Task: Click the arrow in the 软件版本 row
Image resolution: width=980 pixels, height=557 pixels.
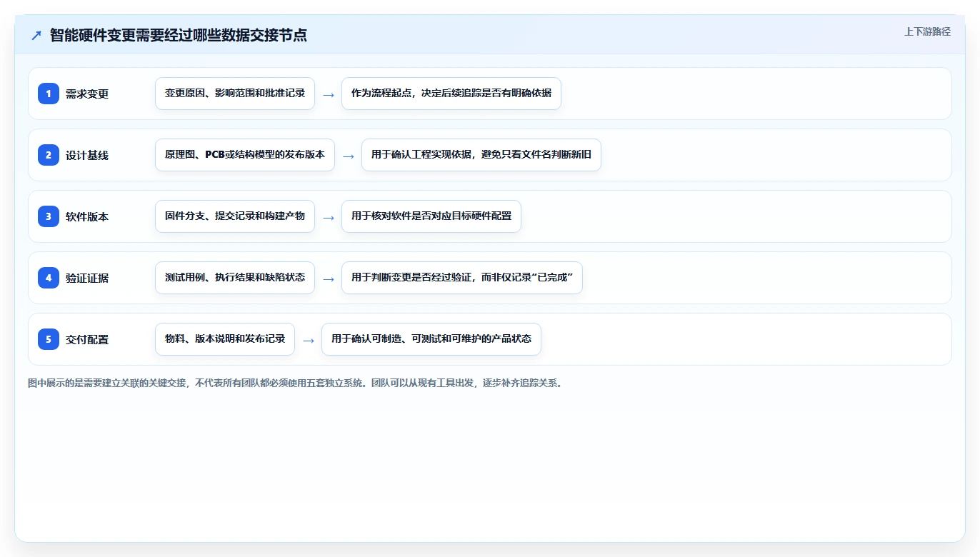Action: (329, 217)
